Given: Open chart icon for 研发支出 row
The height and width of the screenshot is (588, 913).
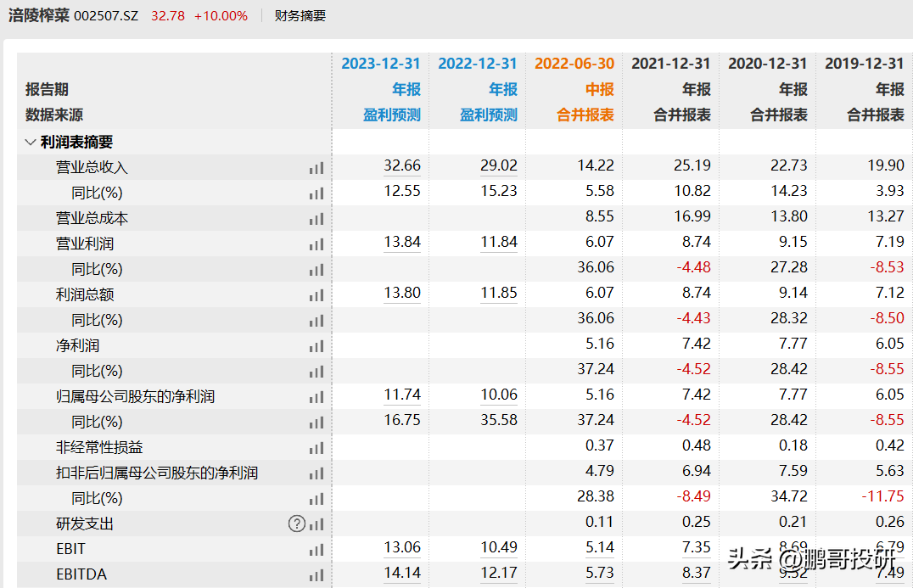Looking at the screenshot, I should tap(316, 524).
